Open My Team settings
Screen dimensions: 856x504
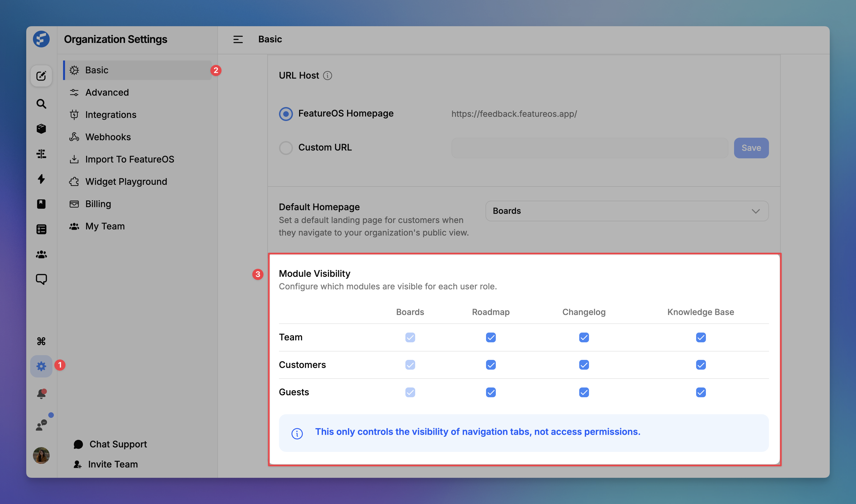(138, 226)
